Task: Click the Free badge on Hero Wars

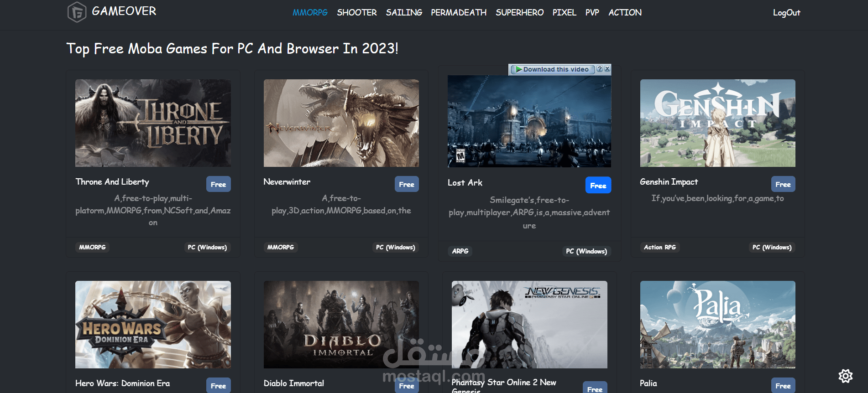Action: click(219, 385)
